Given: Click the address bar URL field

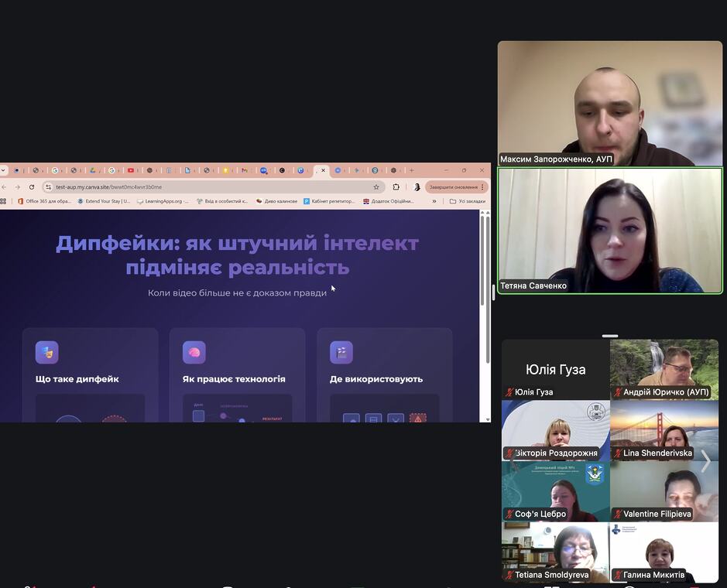Looking at the screenshot, I should point(209,187).
